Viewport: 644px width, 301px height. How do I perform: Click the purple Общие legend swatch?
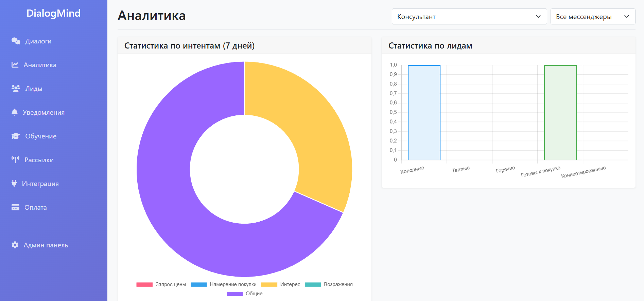(x=234, y=294)
